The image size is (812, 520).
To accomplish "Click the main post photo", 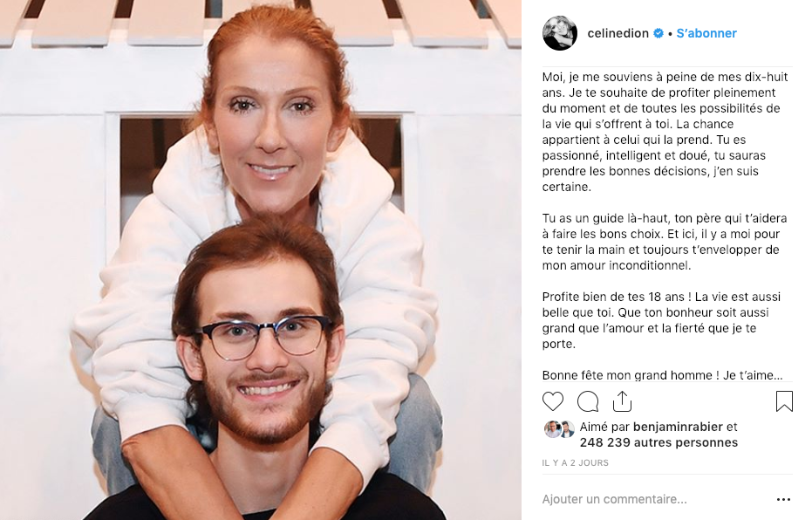I will (x=261, y=260).
